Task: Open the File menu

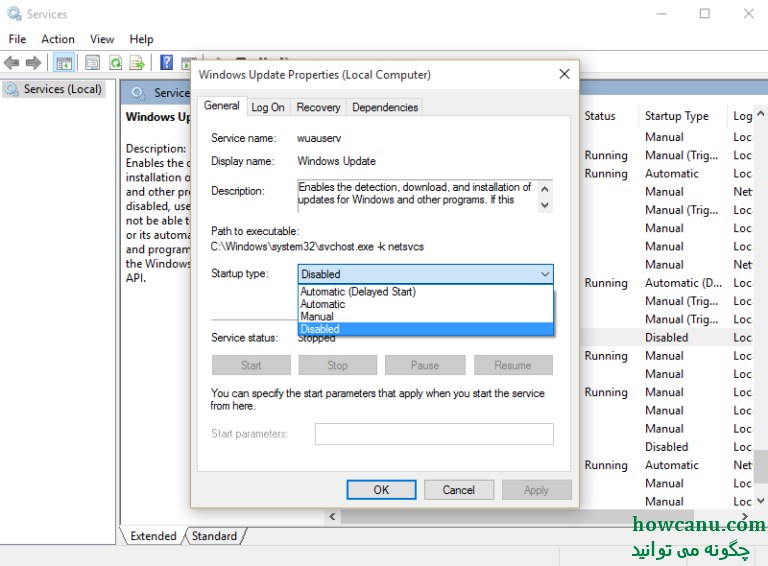Action: click(x=17, y=39)
